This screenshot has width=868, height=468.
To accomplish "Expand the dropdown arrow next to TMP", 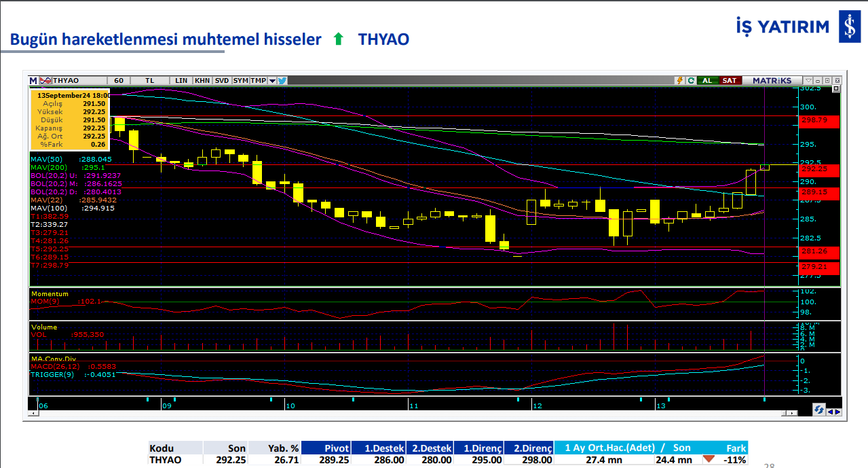I will 272,80.
